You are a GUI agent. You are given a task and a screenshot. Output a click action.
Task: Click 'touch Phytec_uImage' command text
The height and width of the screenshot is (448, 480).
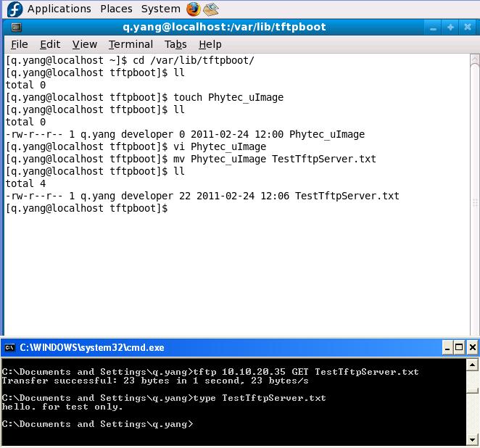tap(228, 97)
